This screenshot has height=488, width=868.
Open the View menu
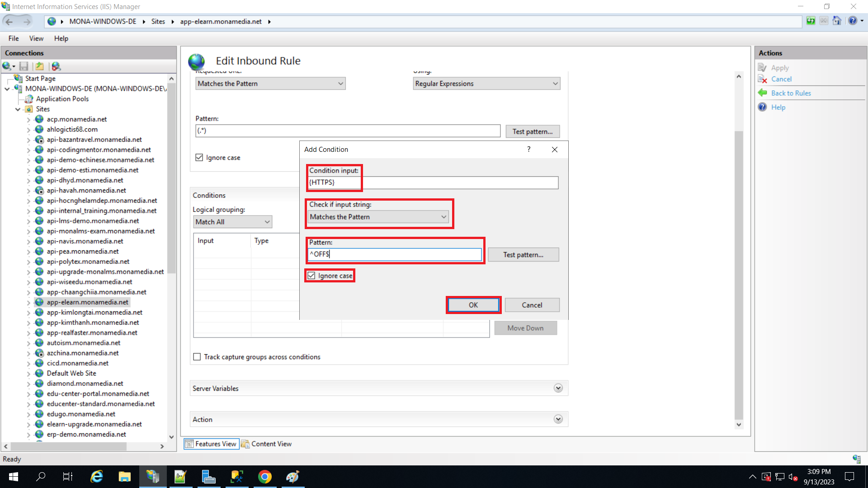(36, 38)
